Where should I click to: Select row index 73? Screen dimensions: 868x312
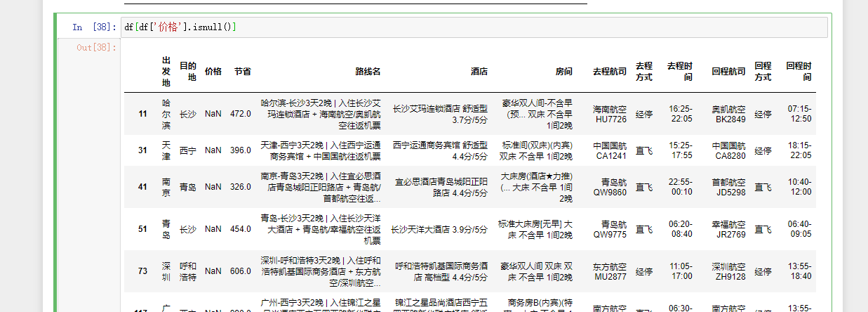tap(143, 271)
